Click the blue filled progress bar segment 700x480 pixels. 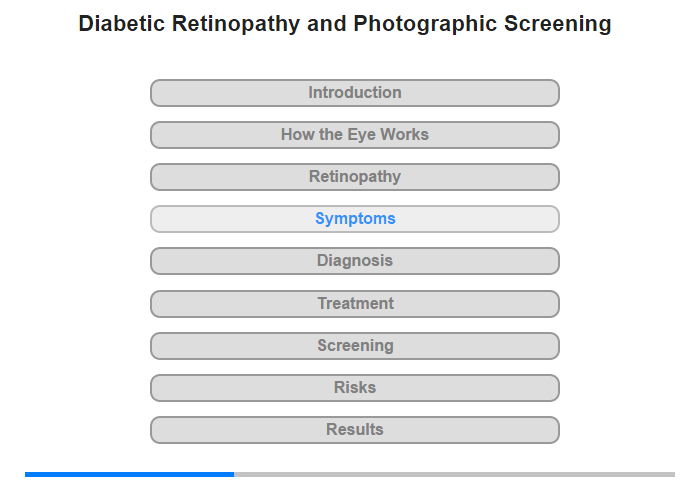(130, 474)
